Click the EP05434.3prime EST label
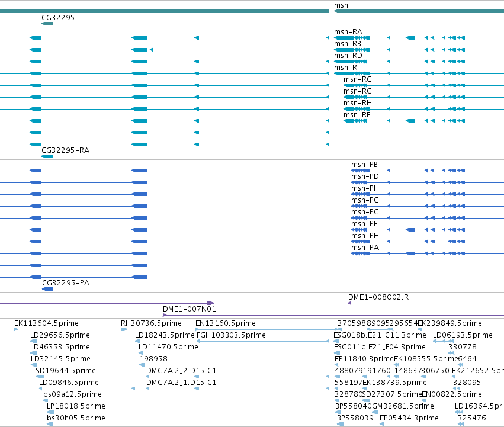Screen dimensions: 504x427 (x=409, y=419)
